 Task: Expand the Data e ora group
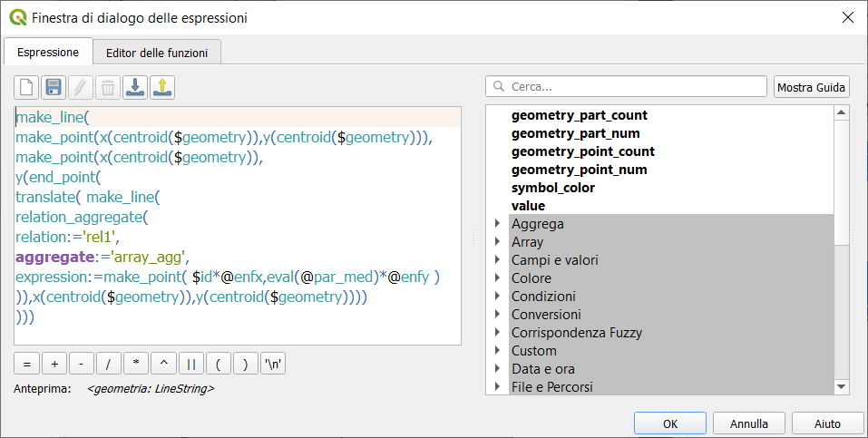(497, 369)
